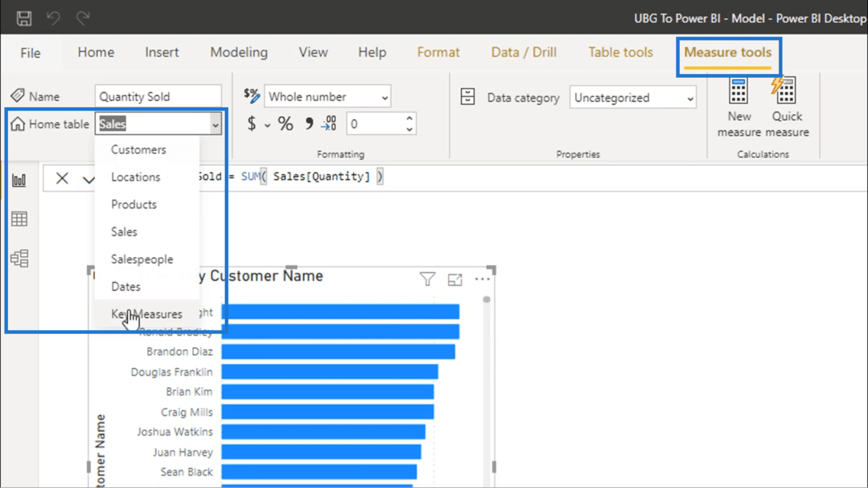This screenshot has height=488, width=868.
Task: Commit formula with the checkmark icon
Action: pyautogui.click(x=88, y=179)
